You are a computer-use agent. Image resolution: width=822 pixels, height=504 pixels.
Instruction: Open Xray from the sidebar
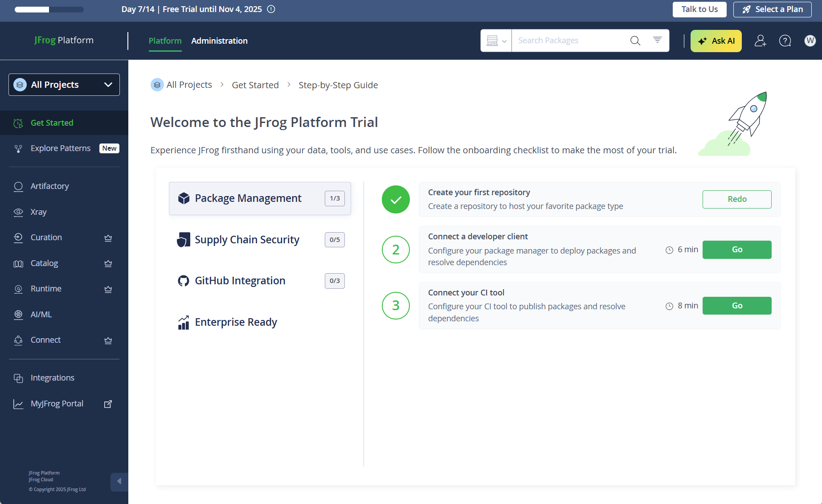click(x=38, y=212)
